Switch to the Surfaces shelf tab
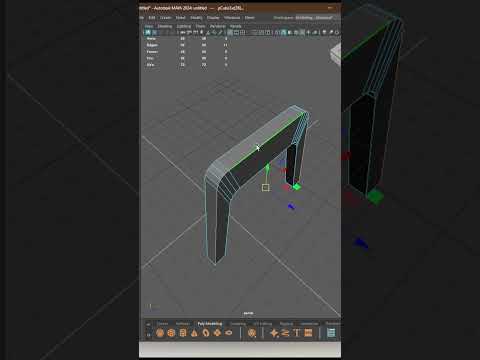 [x=183, y=324]
